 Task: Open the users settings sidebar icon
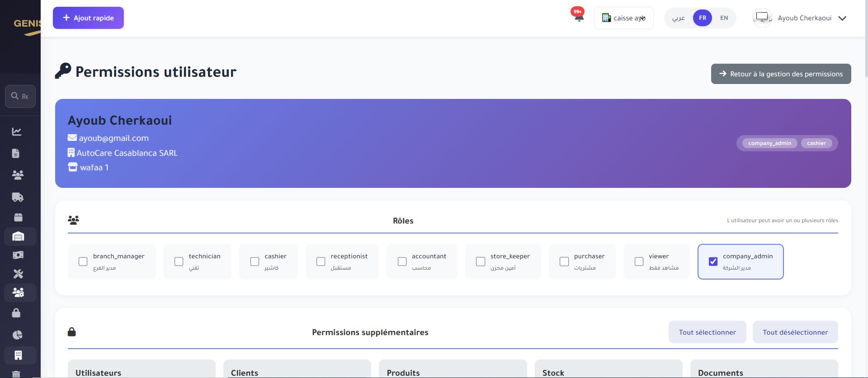[18, 293]
